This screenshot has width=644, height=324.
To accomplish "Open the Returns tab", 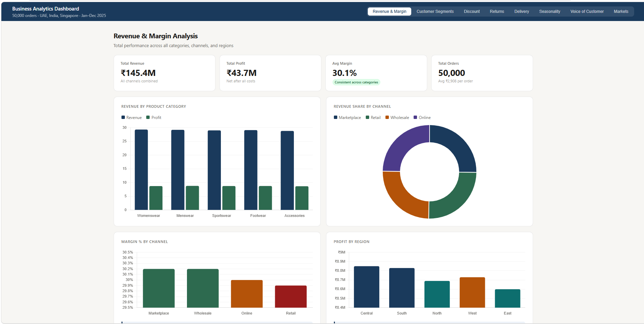I will pyautogui.click(x=497, y=12).
